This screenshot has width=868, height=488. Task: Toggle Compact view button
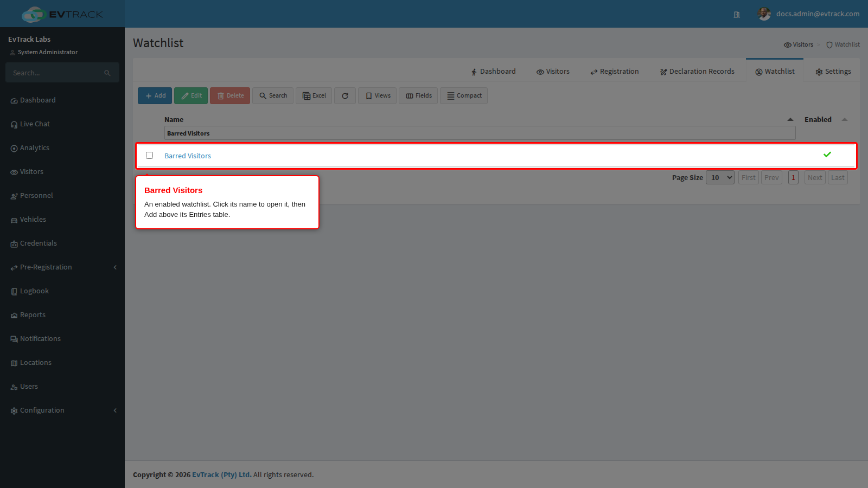[x=464, y=95]
